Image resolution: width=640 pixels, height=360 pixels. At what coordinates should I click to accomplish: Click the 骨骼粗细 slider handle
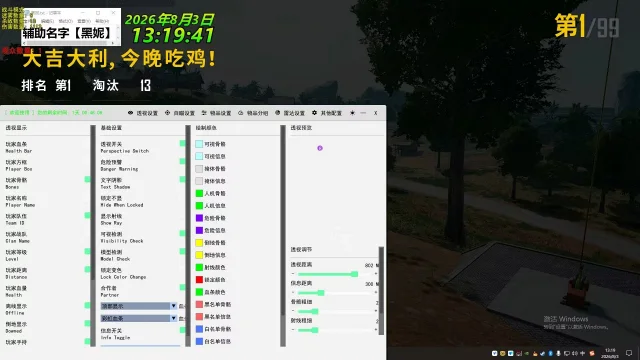click(x=315, y=311)
